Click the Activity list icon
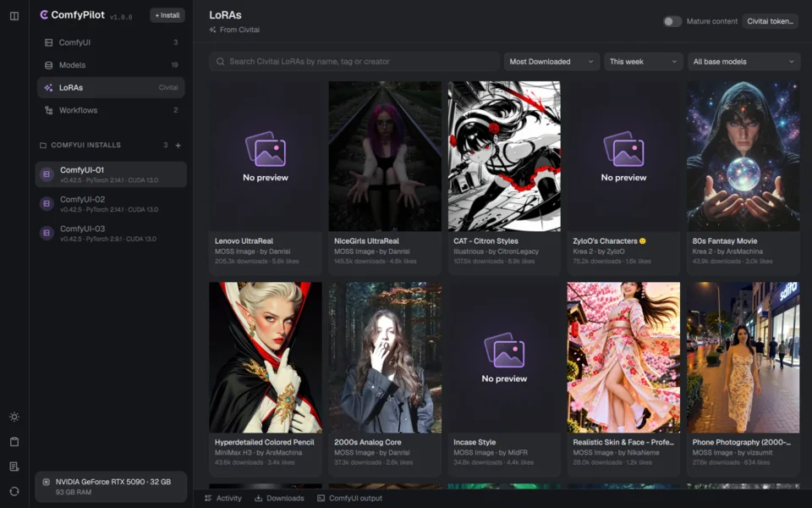Image resolution: width=812 pixels, height=508 pixels. click(x=208, y=498)
